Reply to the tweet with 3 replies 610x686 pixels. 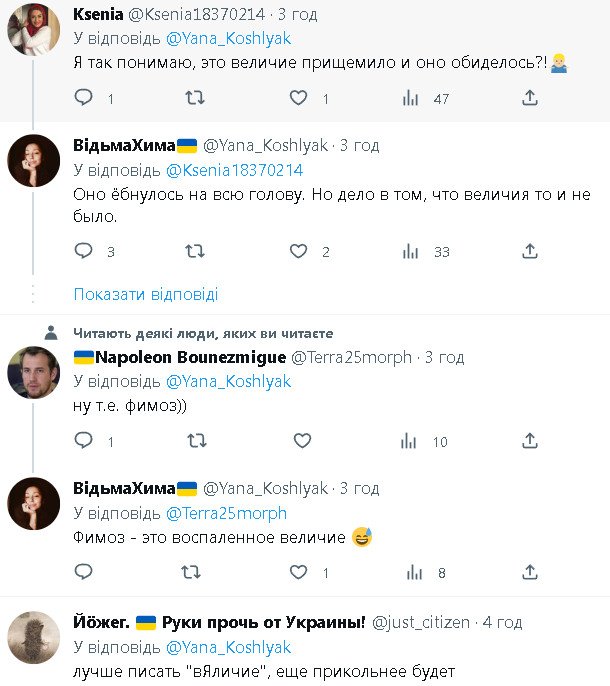pyautogui.click(x=84, y=251)
